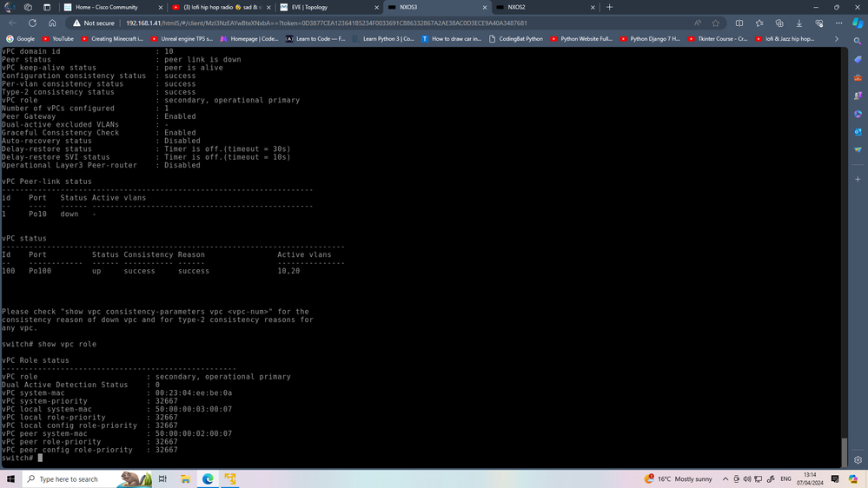
Task: Open Learn to Code bookmark
Action: point(315,39)
